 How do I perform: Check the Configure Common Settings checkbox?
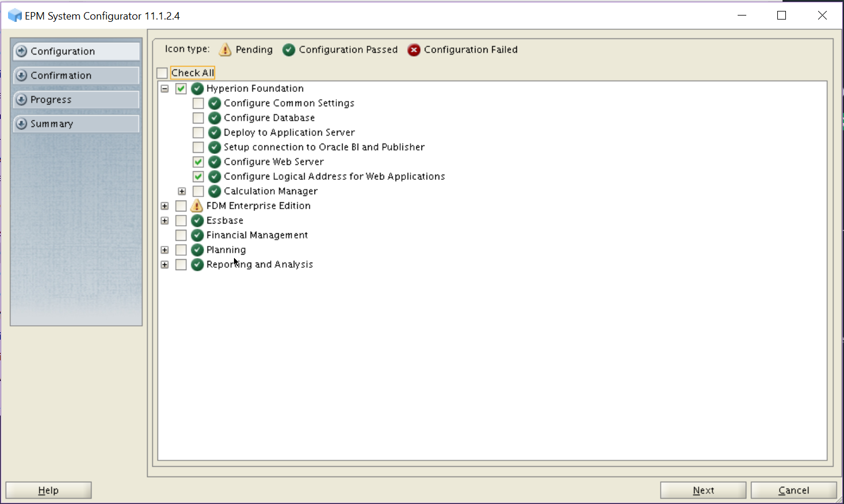click(x=198, y=103)
